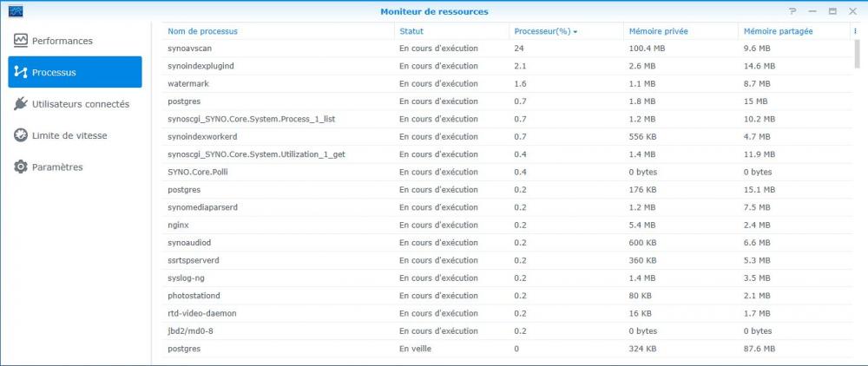Click the Processus node icon in sidebar

coord(21,72)
